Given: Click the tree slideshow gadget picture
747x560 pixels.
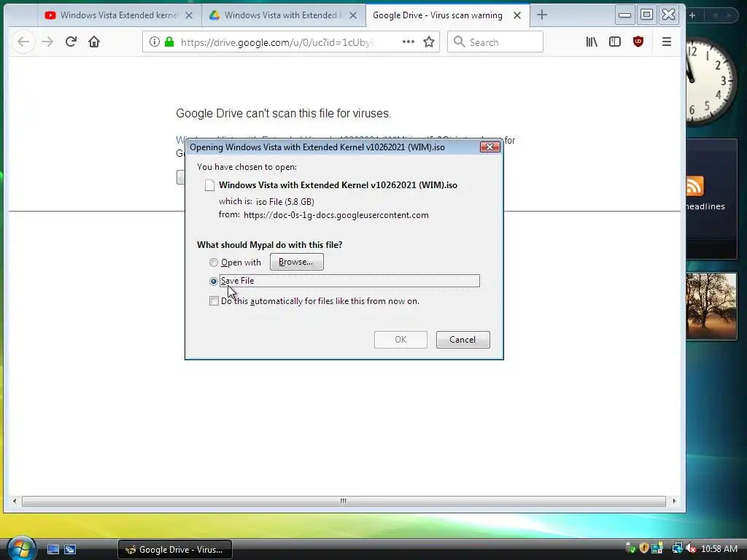Looking at the screenshot, I should [711, 306].
